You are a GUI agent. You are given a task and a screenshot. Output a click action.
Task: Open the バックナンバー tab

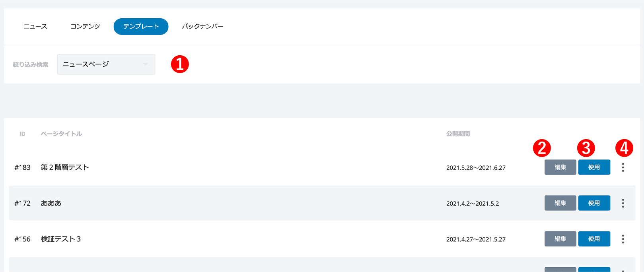[x=202, y=26]
